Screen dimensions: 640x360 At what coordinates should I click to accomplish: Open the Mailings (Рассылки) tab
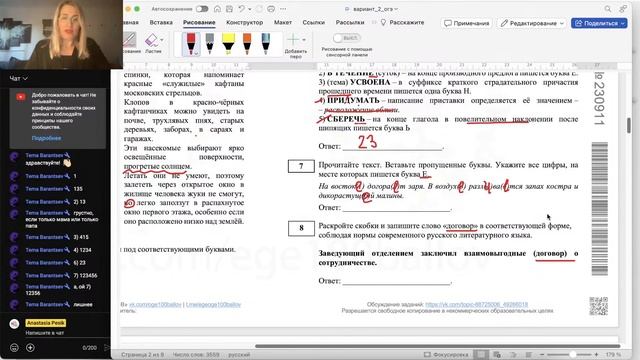[350, 22]
